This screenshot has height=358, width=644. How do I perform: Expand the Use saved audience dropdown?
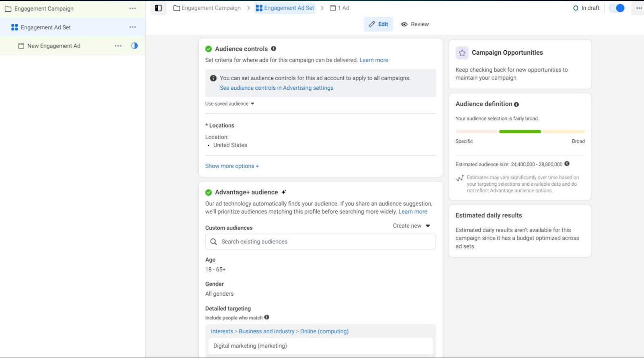(x=230, y=103)
